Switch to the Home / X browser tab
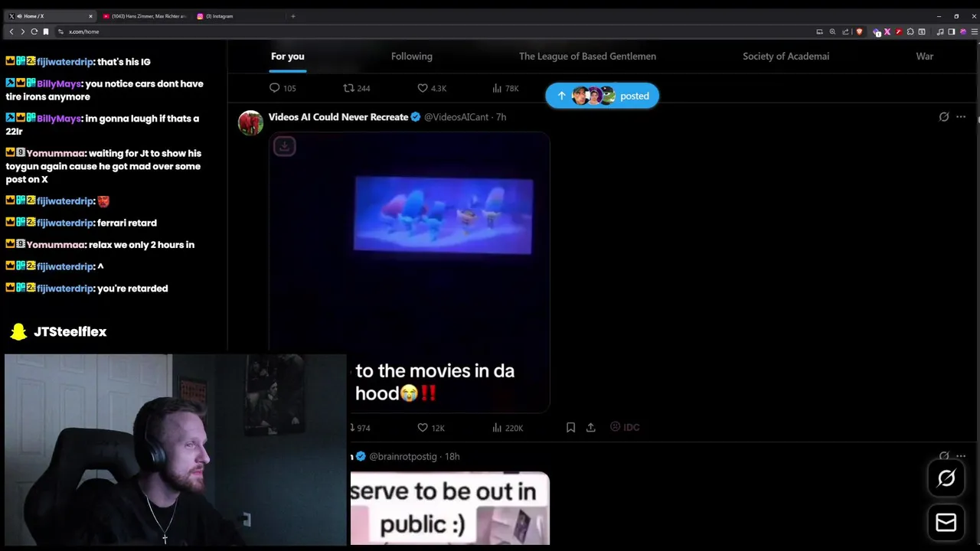Viewport: 980px width, 551px height. click(50, 16)
